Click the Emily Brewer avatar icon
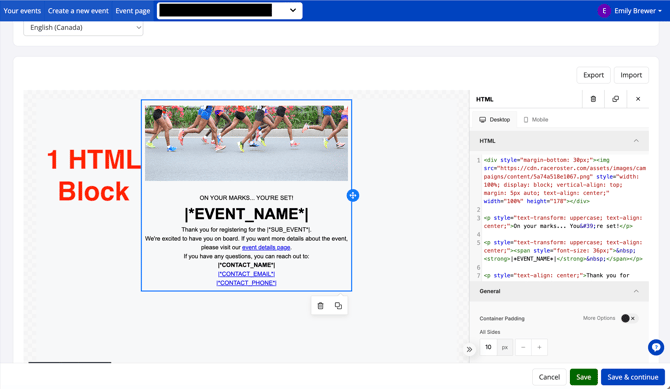The width and height of the screenshot is (670, 389). [604, 11]
